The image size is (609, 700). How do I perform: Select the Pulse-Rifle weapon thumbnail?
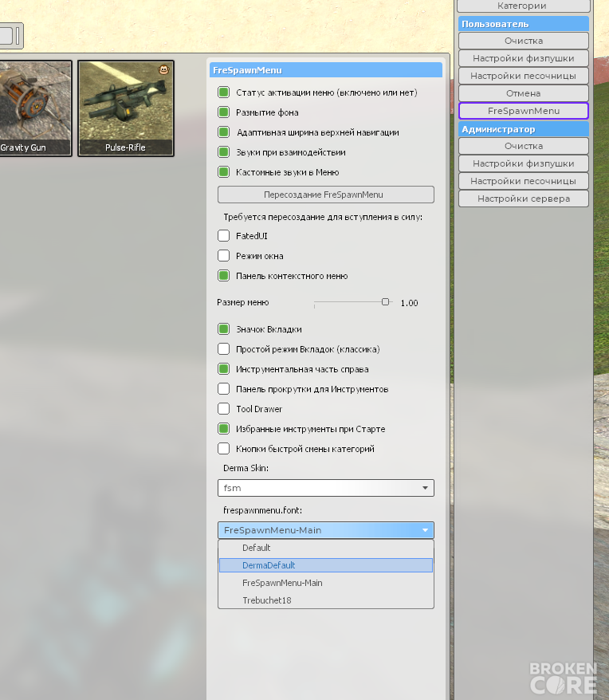click(126, 108)
